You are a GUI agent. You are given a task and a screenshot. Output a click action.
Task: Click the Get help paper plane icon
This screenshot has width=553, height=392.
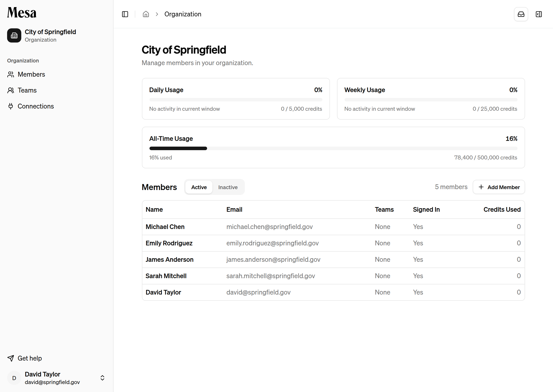point(11,358)
